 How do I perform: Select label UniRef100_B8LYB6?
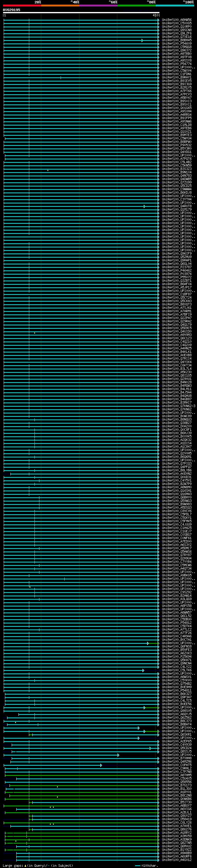(x=177, y=470)
